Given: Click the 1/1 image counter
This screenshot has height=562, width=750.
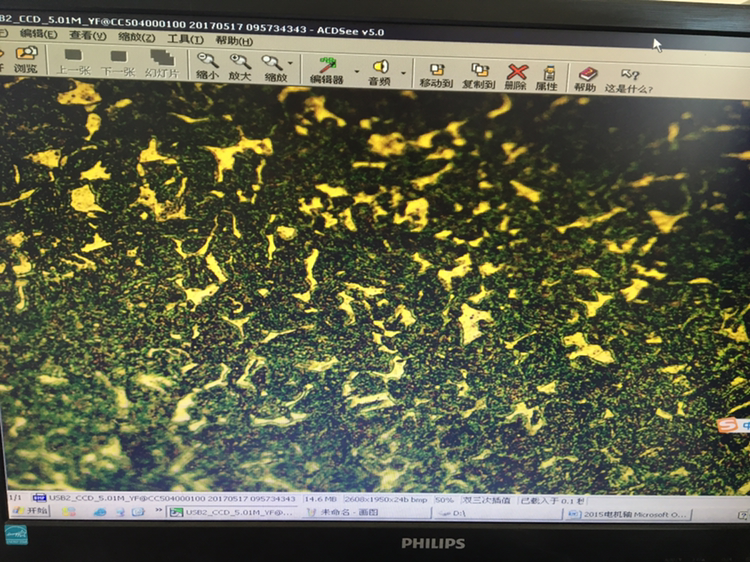Looking at the screenshot, I should 15,498.
